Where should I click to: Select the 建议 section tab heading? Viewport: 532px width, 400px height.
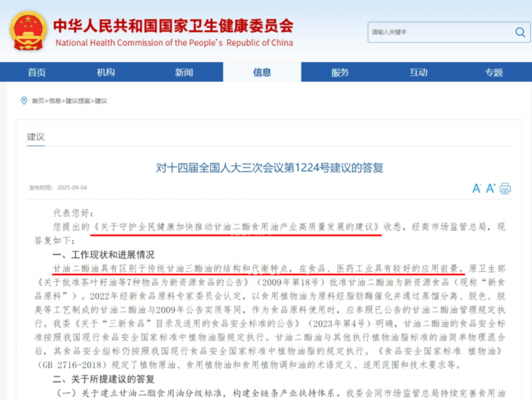(36, 137)
